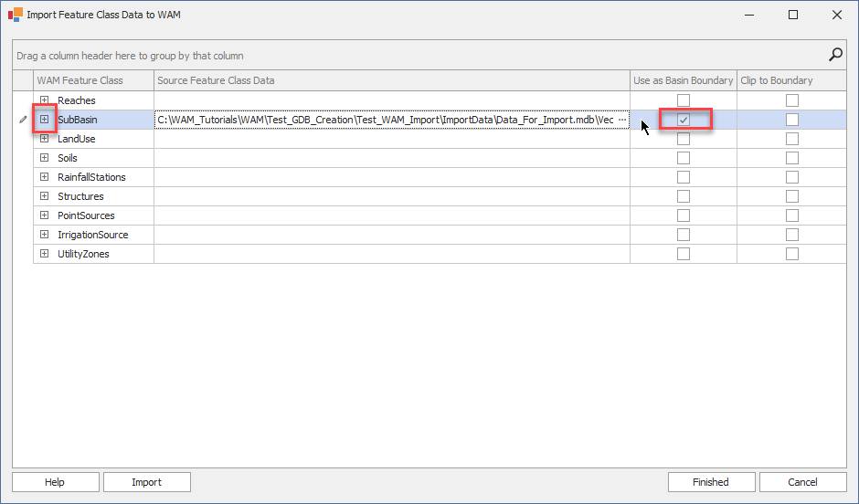The image size is (859, 504).
Task: Check Use as Basin Boundary for UtilityZones
Action: [x=684, y=253]
